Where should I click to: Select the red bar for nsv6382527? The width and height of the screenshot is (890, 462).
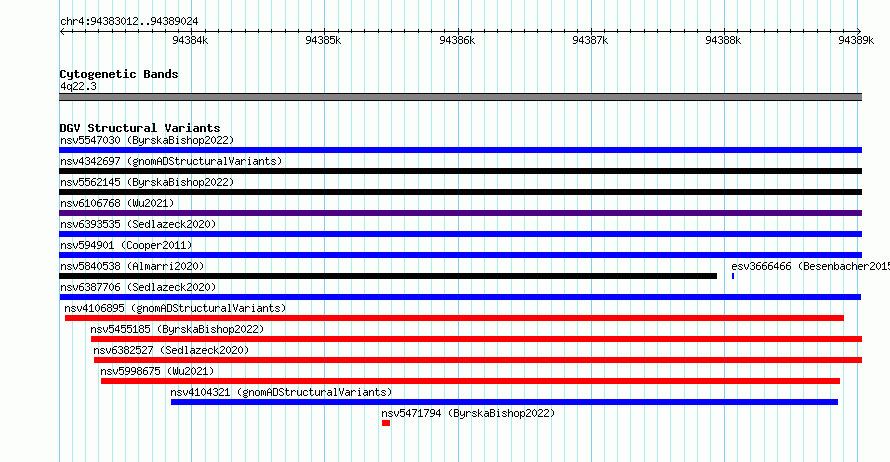(x=478, y=360)
